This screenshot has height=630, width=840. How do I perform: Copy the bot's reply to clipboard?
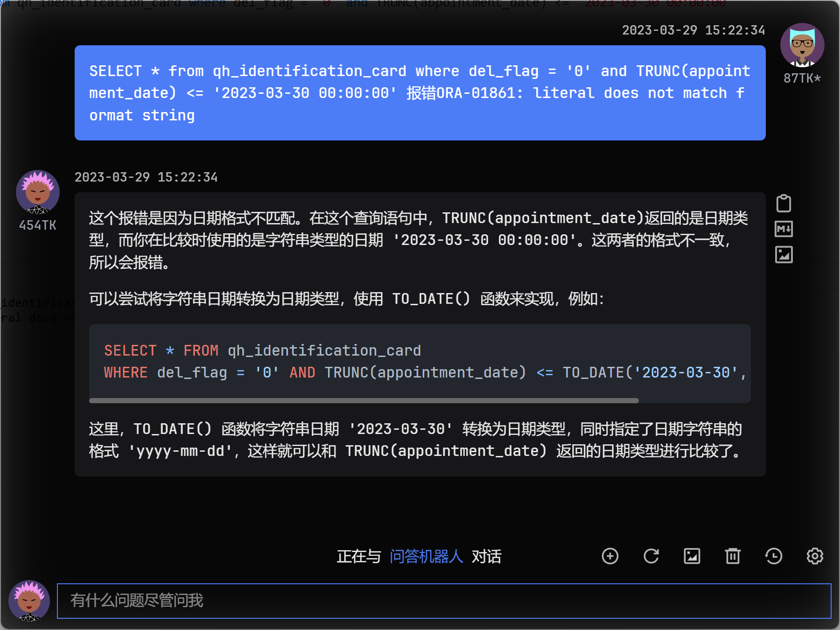784,203
